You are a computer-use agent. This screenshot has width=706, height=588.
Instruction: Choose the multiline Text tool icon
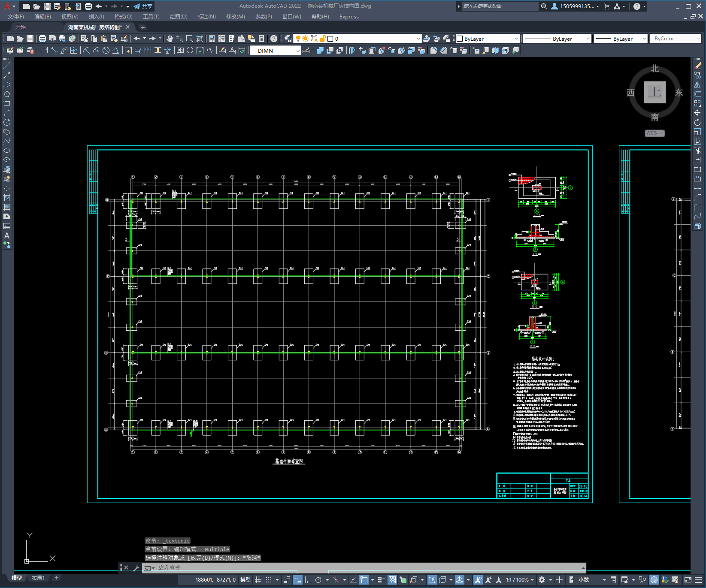tap(7, 235)
